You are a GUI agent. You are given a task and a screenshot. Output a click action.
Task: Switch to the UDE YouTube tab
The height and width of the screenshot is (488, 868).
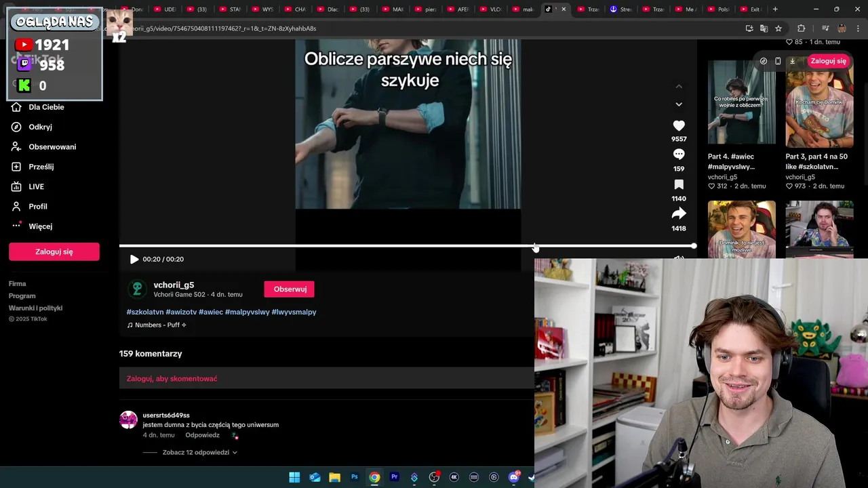coord(165,9)
